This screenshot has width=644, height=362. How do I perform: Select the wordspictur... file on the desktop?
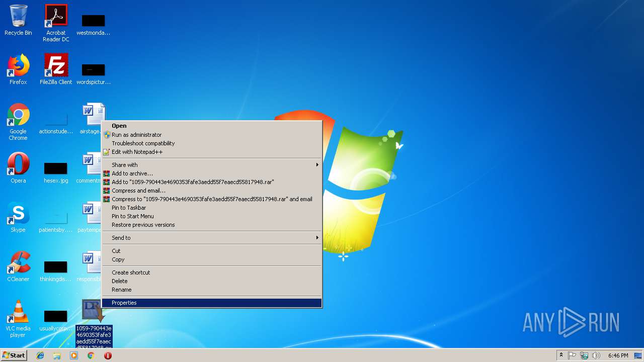pyautogui.click(x=93, y=73)
